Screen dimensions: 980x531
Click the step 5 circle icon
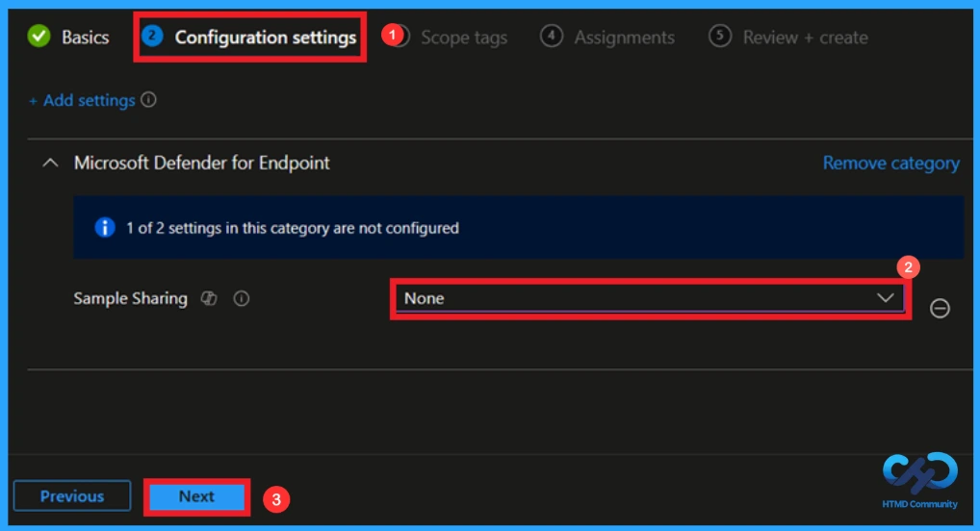tap(719, 36)
